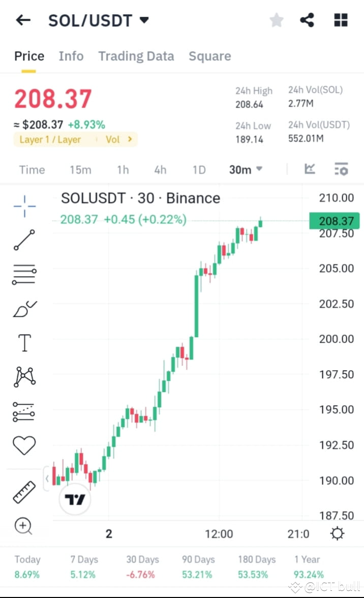Click the zoom magnifier tool
The height and width of the screenshot is (598, 364).
click(x=24, y=526)
